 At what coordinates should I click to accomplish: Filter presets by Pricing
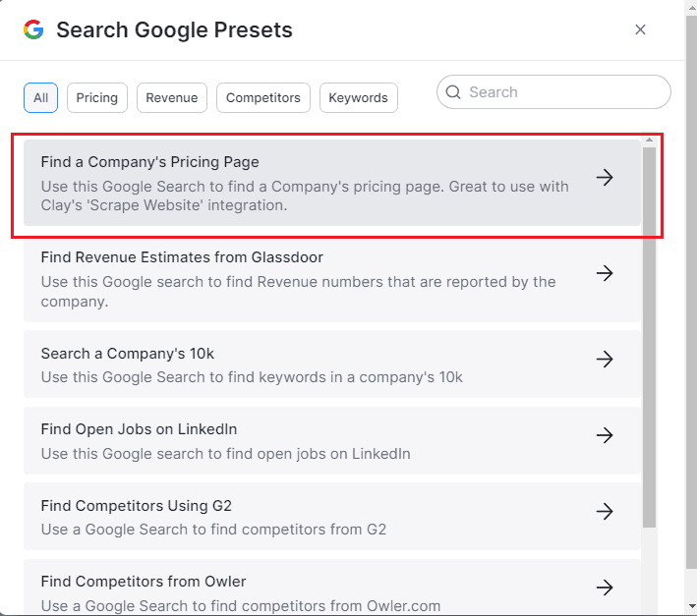pos(97,97)
